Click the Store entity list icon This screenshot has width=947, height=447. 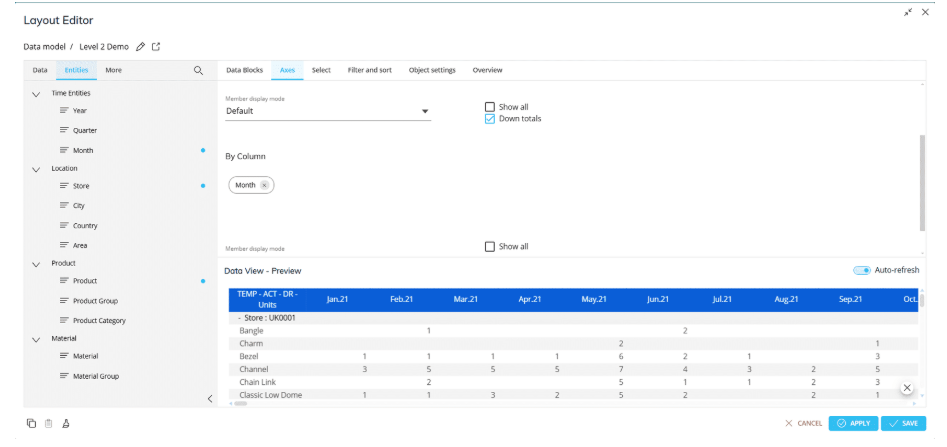[63, 186]
